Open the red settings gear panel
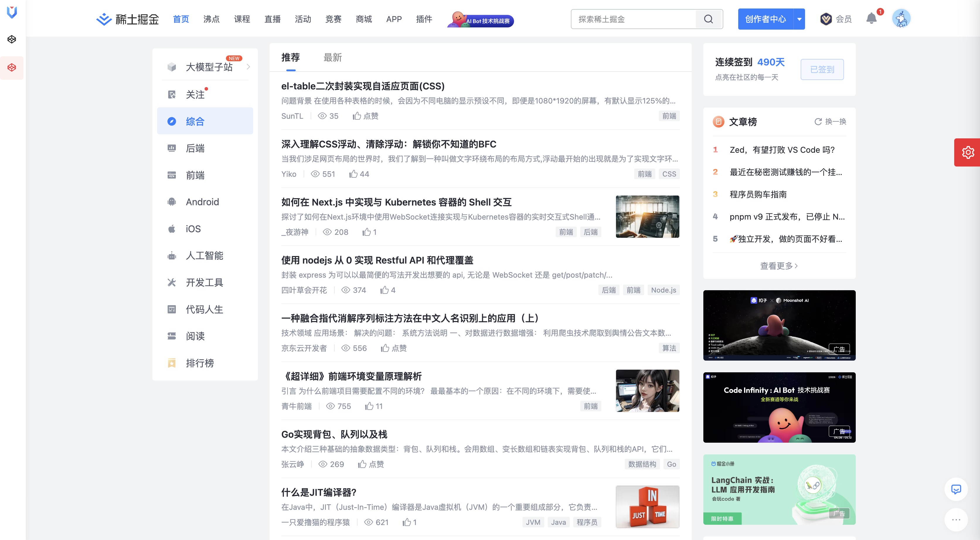980x540 pixels. click(x=967, y=152)
